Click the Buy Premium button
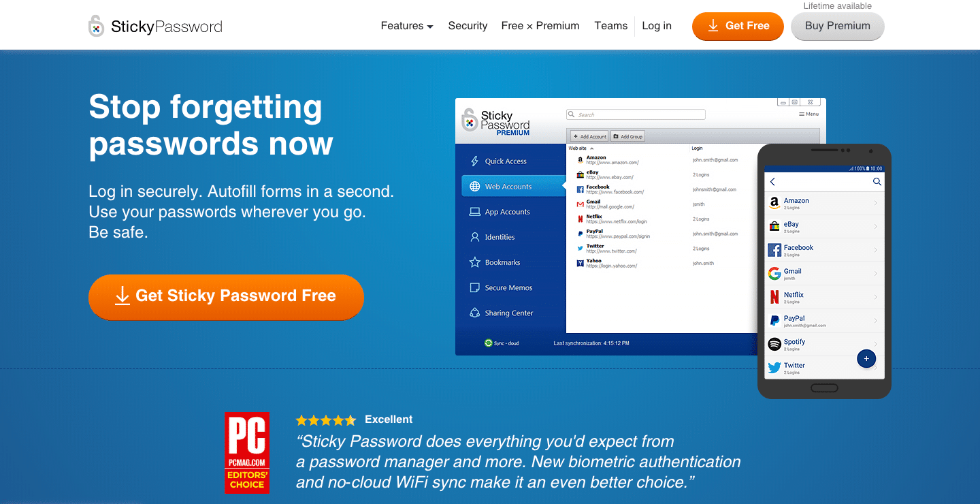The height and width of the screenshot is (504, 980). pos(838,26)
